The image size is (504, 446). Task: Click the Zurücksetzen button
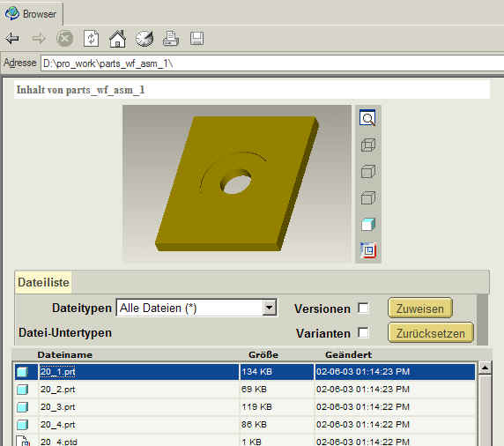pos(430,333)
